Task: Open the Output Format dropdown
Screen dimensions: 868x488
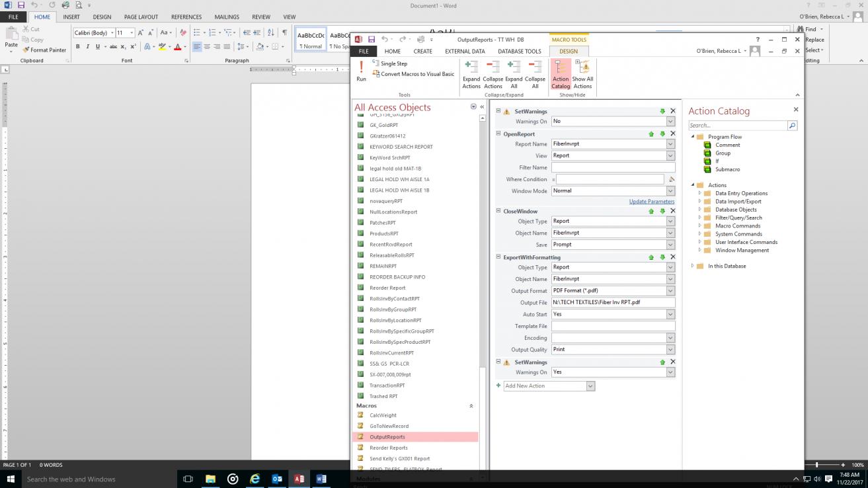Action: [x=670, y=291]
